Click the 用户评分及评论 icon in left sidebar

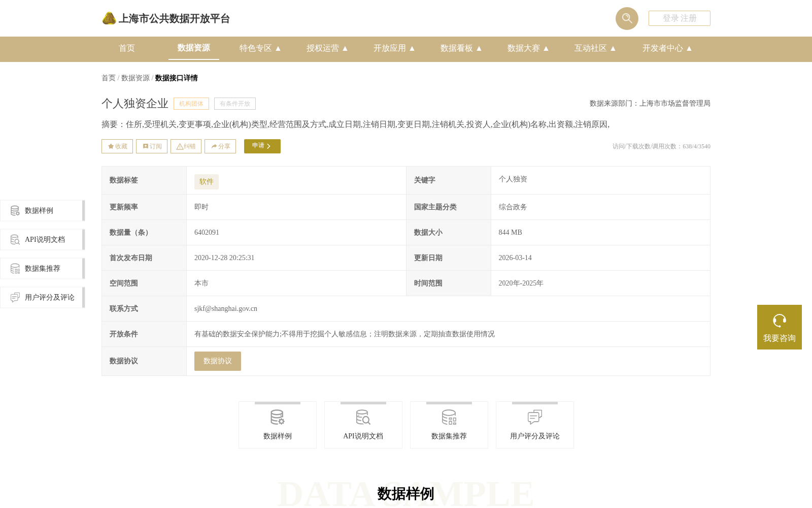pos(15,297)
